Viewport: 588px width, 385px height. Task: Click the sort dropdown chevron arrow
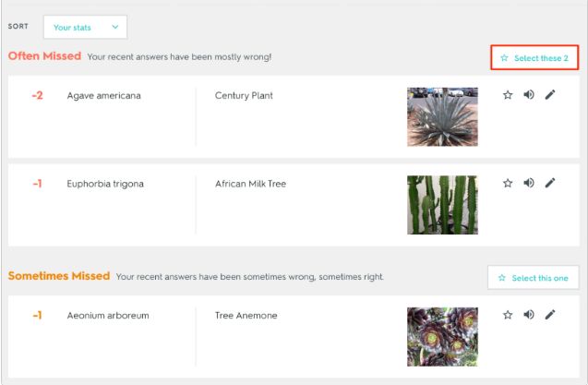[x=115, y=27]
